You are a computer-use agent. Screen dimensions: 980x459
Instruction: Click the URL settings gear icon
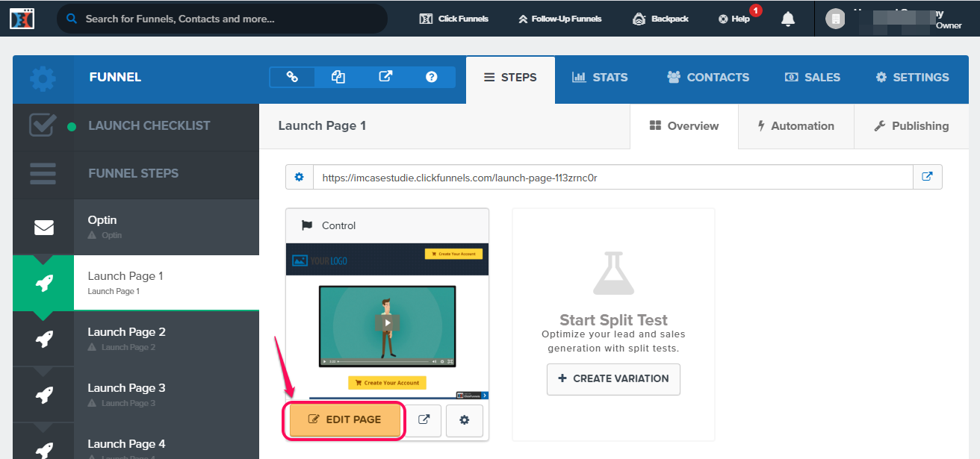coord(300,177)
